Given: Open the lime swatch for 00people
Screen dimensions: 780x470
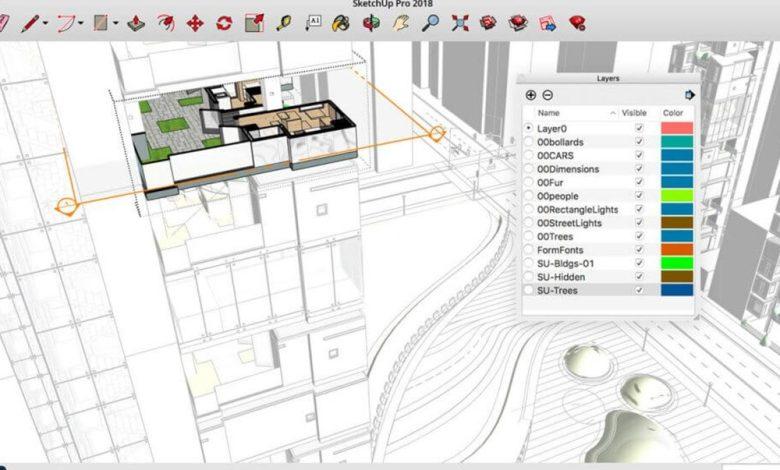Looking at the screenshot, I should pyautogui.click(x=677, y=195).
